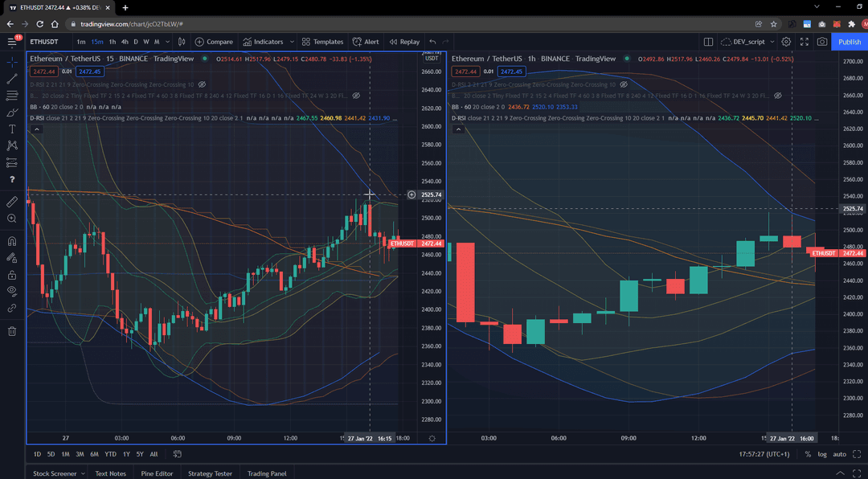Go to browser home page
Image resolution: width=868 pixels, height=479 pixels.
coord(55,24)
